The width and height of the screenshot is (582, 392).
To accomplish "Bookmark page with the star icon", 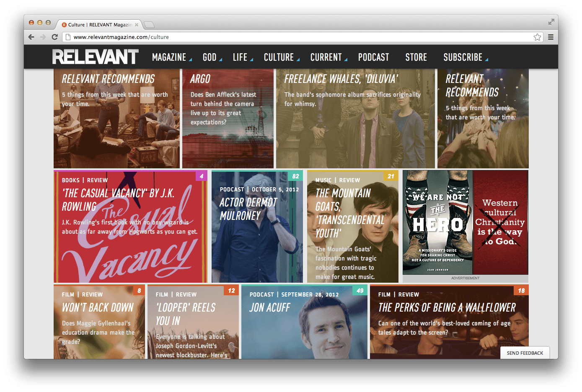I will tap(537, 37).
